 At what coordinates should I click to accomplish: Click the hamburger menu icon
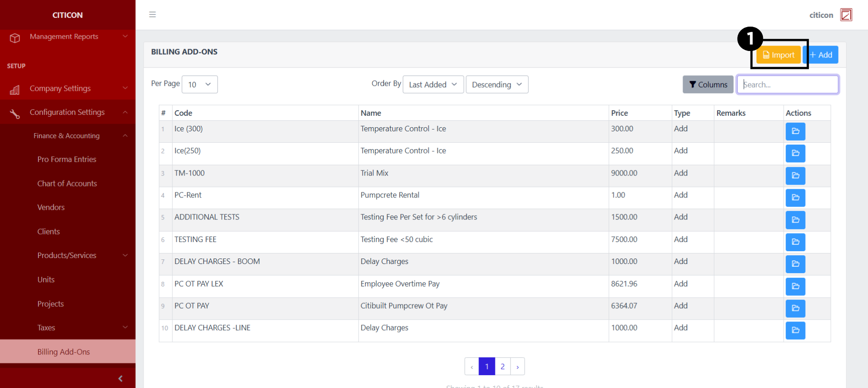(x=152, y=15)
